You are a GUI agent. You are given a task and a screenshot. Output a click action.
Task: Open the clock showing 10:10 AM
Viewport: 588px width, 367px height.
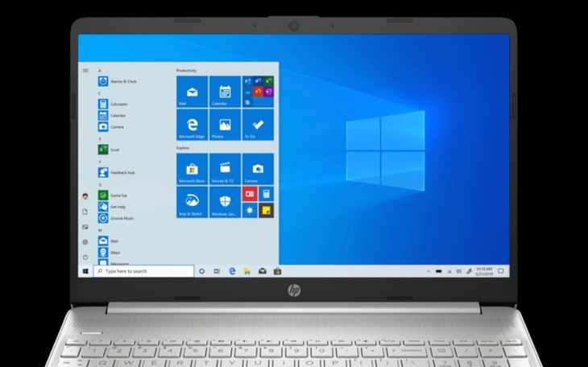tap(484, 271)
